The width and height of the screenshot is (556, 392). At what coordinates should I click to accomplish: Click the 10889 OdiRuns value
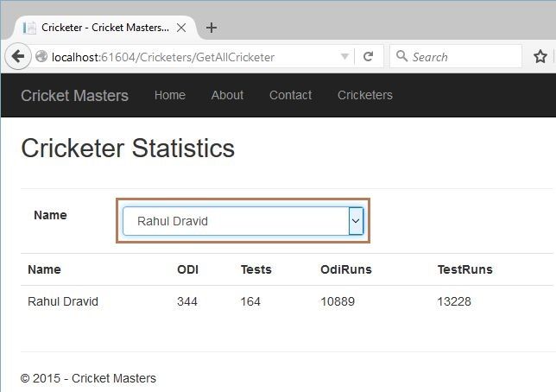point(338,301)
